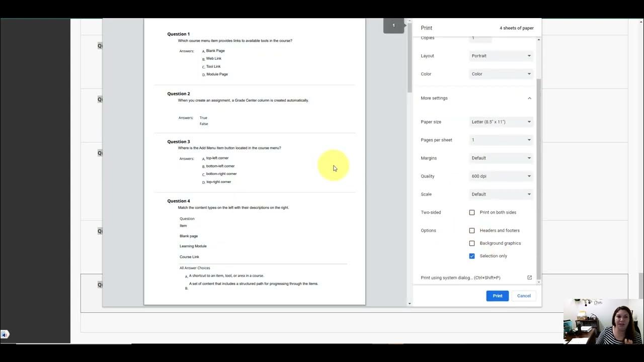Click the 'True' answer in Question 2
Screen dimensions: 644x362
click(203, 118)
